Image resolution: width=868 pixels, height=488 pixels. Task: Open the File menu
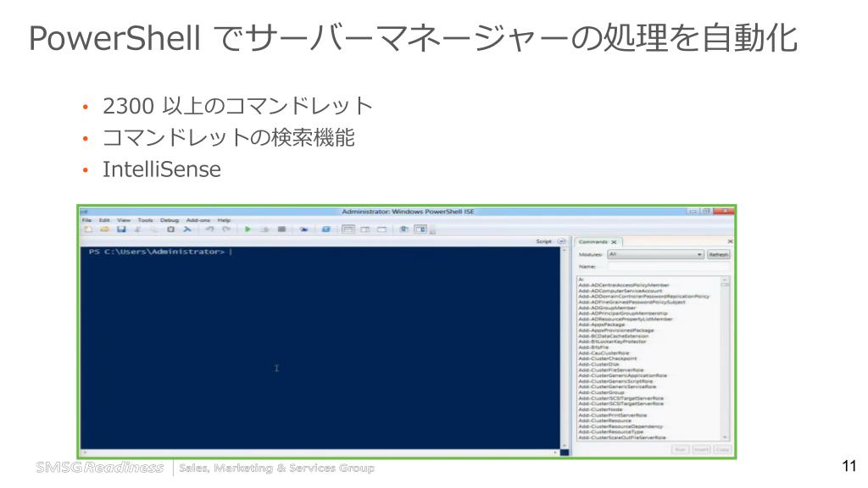87,220
